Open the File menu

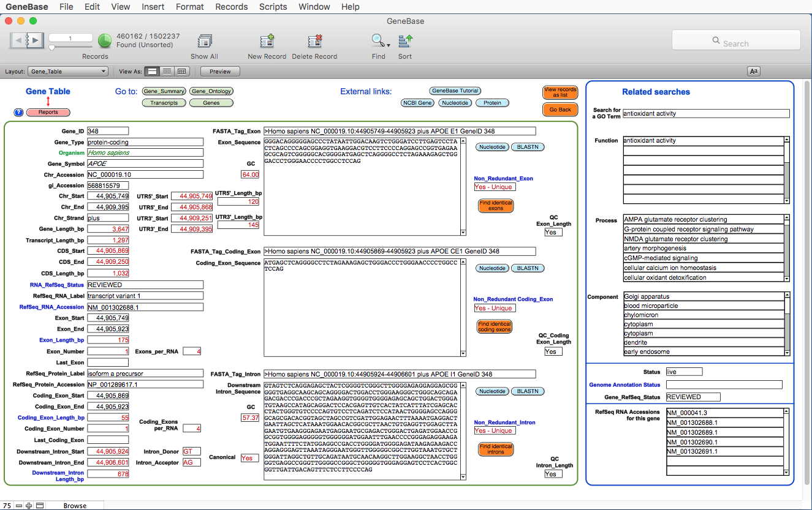(x=66, y=7)
